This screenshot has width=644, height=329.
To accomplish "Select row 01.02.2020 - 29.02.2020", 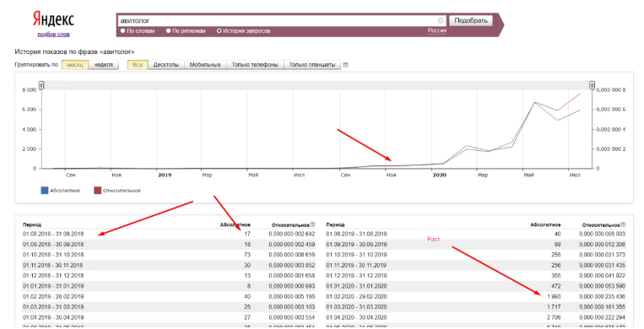I will click(x=475, y=297).
